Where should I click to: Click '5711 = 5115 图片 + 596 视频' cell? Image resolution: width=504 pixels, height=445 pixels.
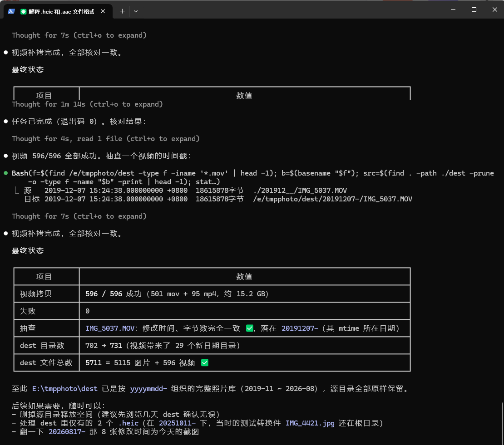245,363
